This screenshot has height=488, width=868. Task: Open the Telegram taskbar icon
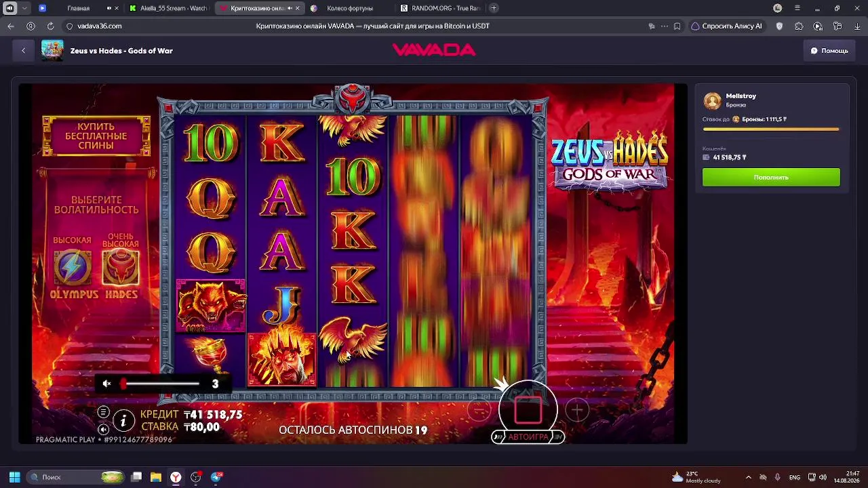216,477
